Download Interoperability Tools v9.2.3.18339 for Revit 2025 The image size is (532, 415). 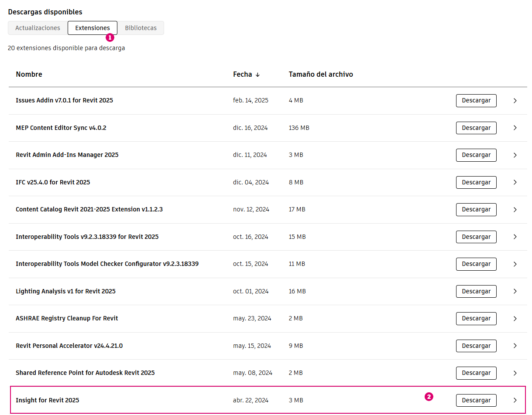pos(476,237)
